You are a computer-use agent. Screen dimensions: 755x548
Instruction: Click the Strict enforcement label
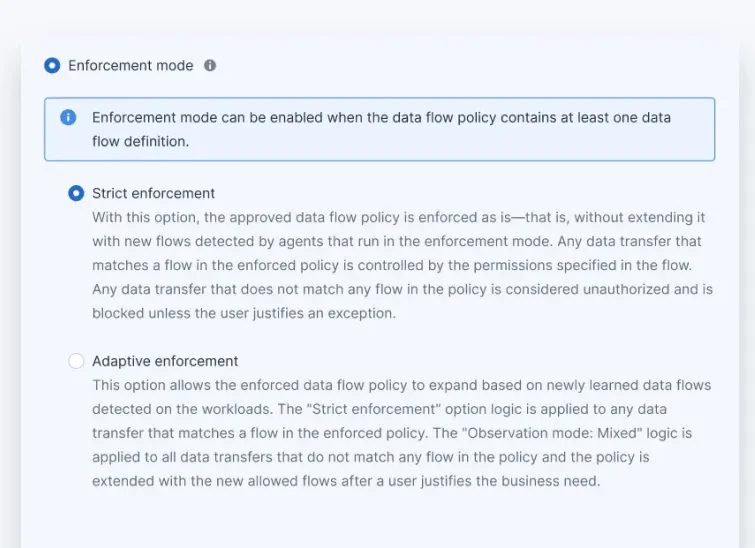click(x=153, y=193)
